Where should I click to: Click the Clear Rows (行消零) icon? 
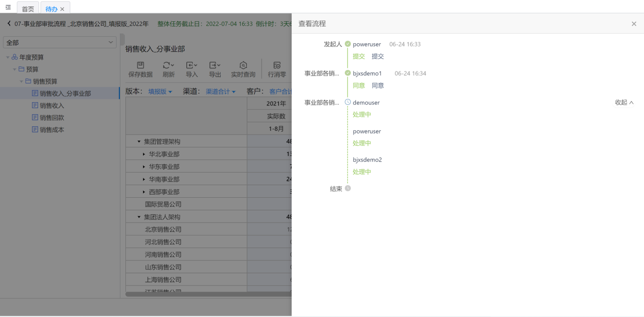pos(277,65)
